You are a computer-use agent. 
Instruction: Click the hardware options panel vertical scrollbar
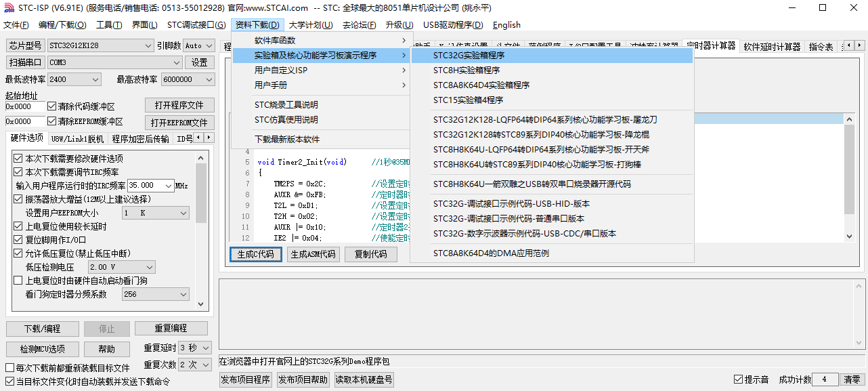point(201,230)
